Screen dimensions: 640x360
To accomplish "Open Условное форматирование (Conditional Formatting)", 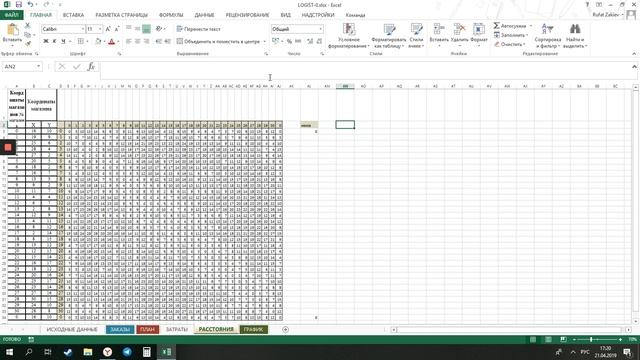I will (349, 36).
